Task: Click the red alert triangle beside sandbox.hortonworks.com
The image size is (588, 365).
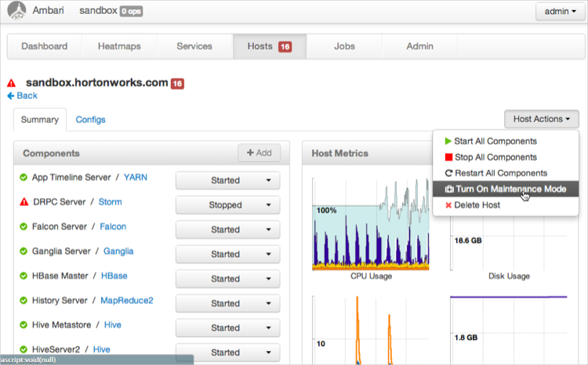Action: pos(12,83)
